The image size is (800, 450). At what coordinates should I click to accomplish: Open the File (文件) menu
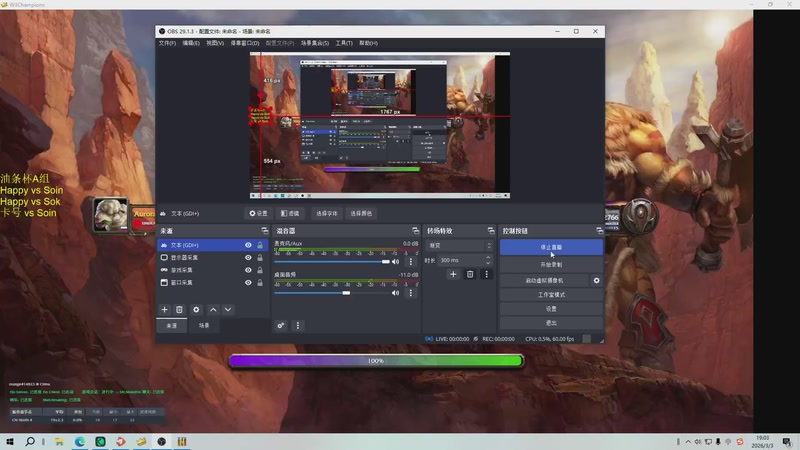[167, 43]
